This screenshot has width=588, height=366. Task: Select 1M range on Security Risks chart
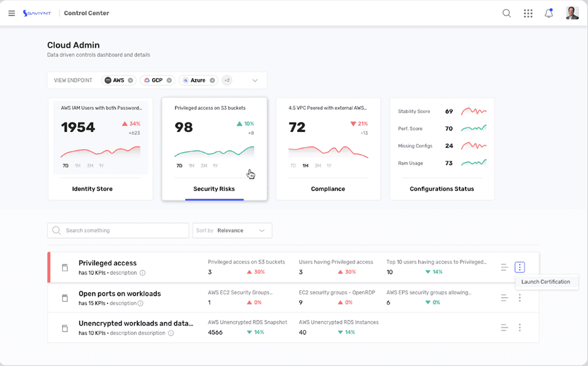coord(192,166)
